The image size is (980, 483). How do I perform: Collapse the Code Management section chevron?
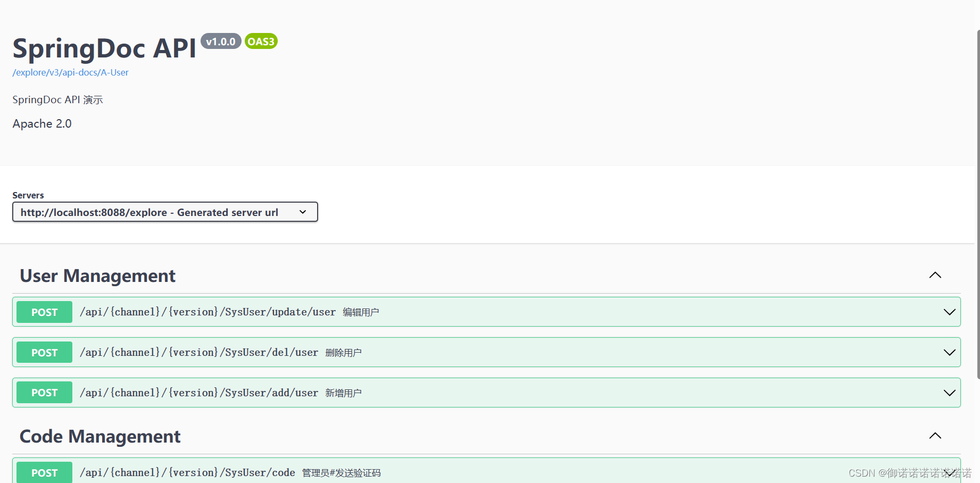click(x=935, y=436)
